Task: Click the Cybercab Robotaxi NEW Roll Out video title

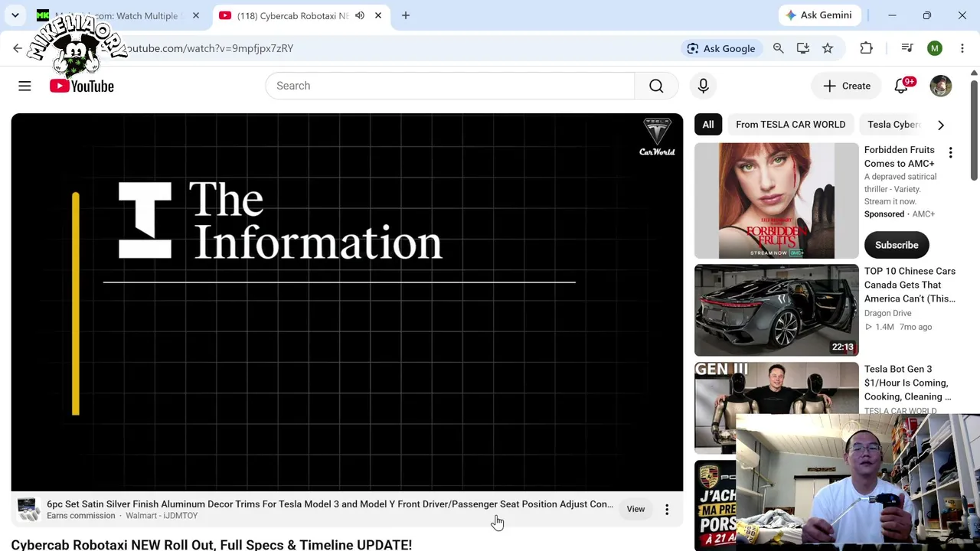Action: point(211,544)
